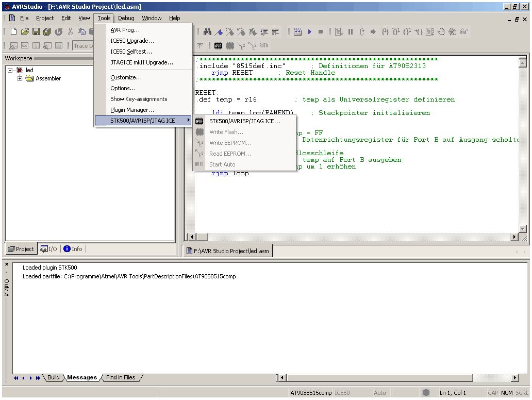Image resolution: width=532 pixels, height=400 pixels.
Task: Click the Open File folder icon
Action: point(25,32)
